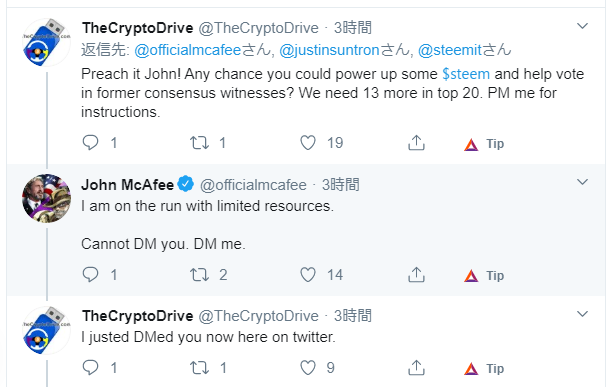This screenshot has width=613, height=387.
Task: Reply to TheCryptoDrive's first tweet
Action: click(x=90, y=143)
